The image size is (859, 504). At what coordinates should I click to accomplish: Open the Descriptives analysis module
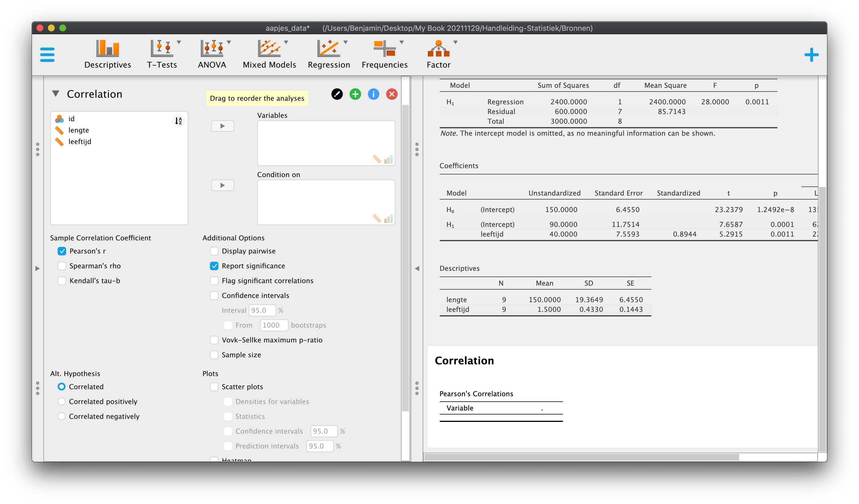(x=107, y=54)
